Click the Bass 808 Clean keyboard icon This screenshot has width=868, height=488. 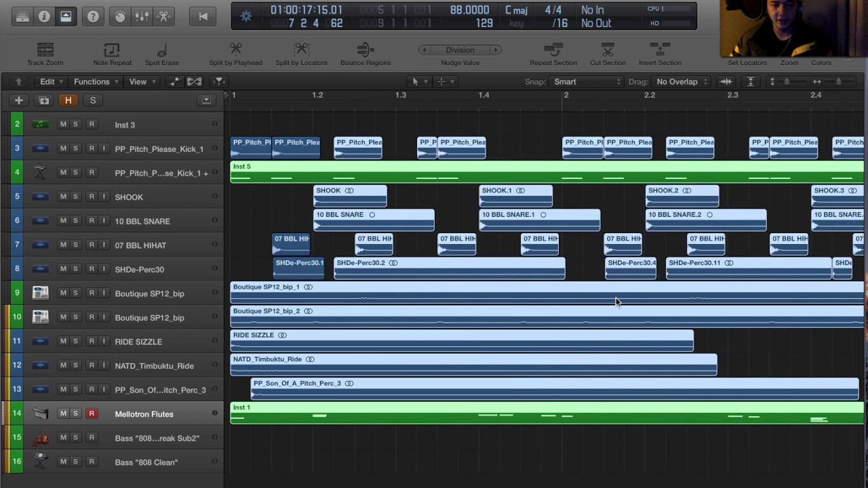pos(40,462)
